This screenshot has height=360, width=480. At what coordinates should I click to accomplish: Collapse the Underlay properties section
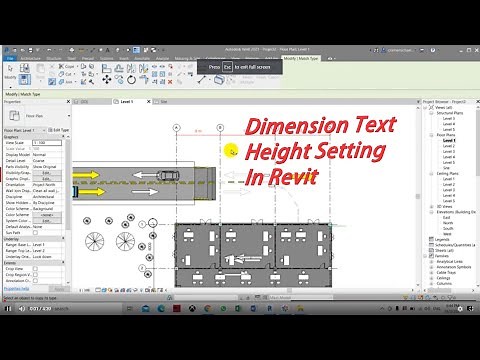(x=63, y=239)
